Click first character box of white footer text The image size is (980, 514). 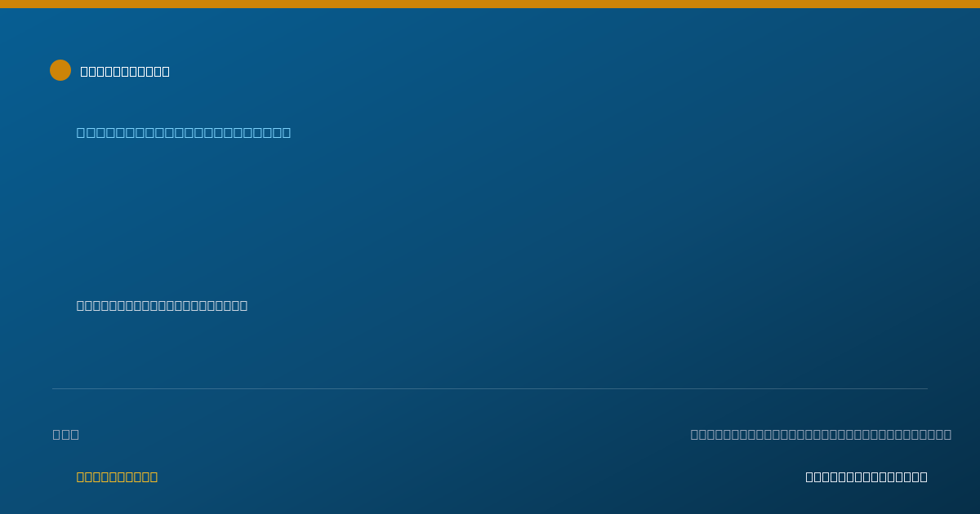[809, 476]
